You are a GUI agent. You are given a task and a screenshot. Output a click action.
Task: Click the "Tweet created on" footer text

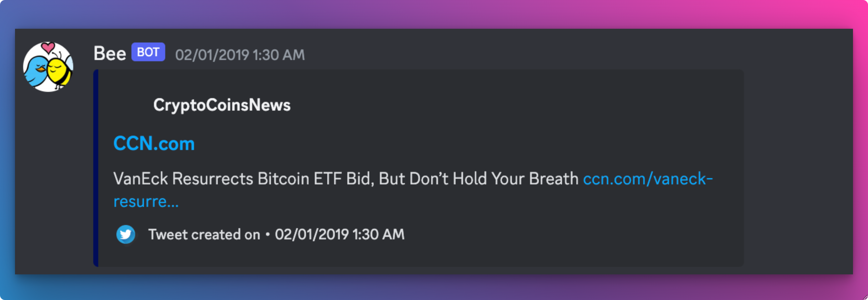click(204, 235)
